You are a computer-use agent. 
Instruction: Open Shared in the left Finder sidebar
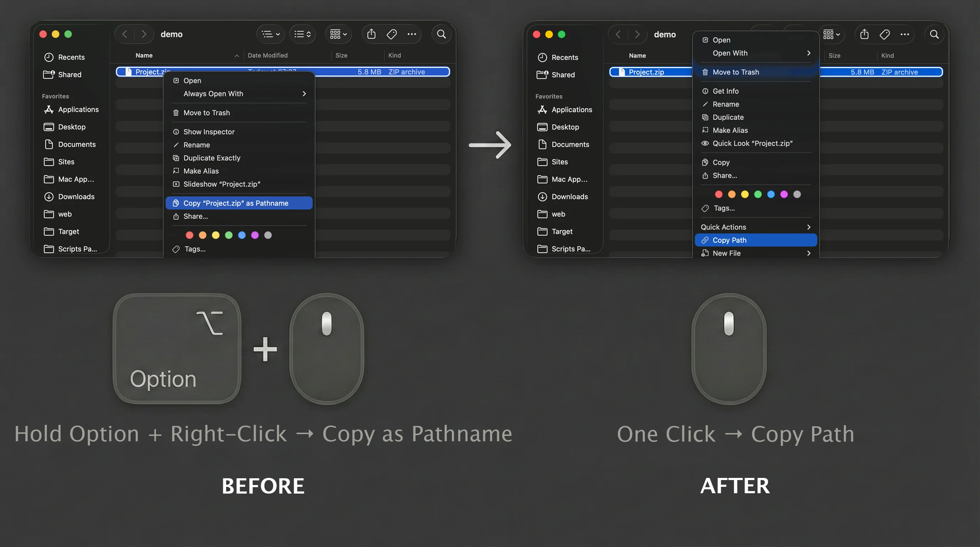[63, 74]
